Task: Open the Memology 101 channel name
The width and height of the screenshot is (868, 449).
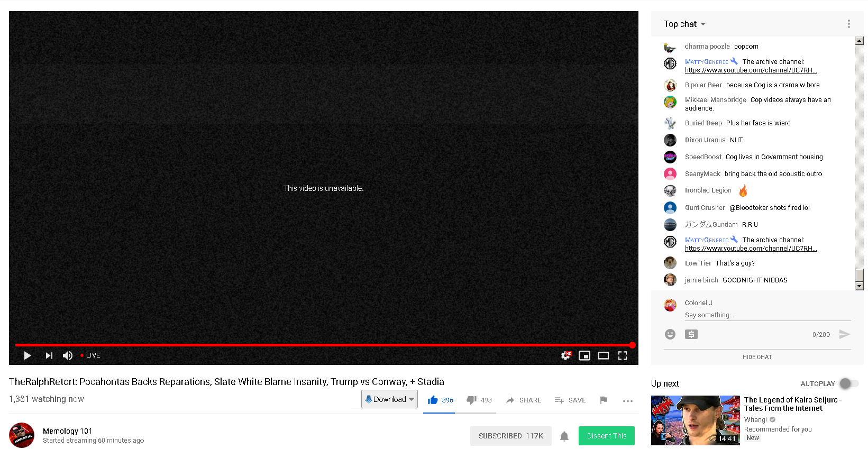Action: pyautogui.click(x=67, y=431)
